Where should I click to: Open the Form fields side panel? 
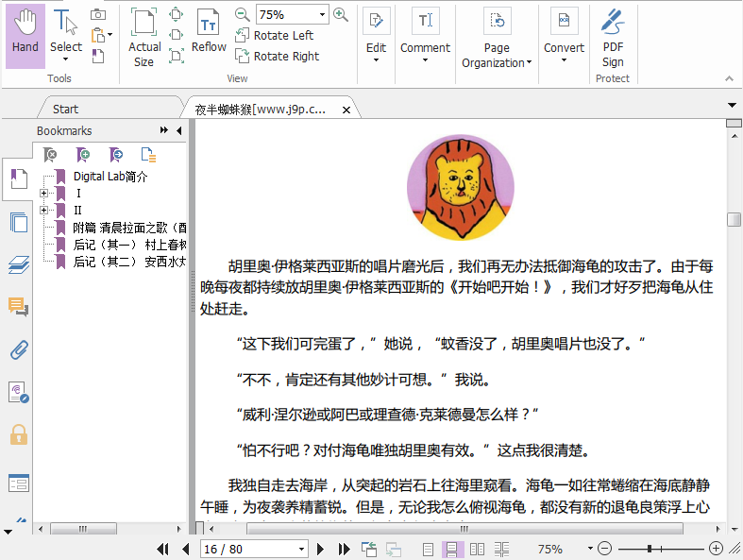click(19, 484)
